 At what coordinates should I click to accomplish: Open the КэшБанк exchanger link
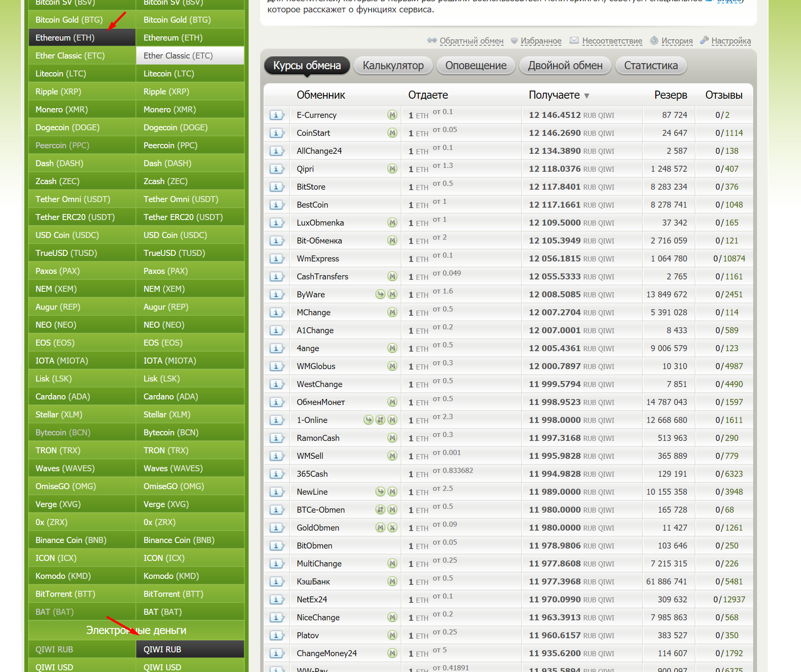coord(313,581)
